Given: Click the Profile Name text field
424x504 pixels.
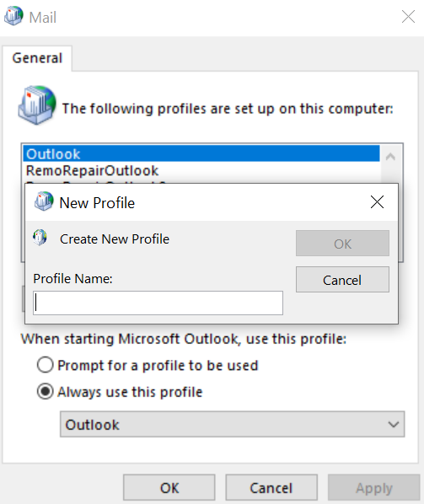Looking at the screenshot, I should (x=158, y=303).
